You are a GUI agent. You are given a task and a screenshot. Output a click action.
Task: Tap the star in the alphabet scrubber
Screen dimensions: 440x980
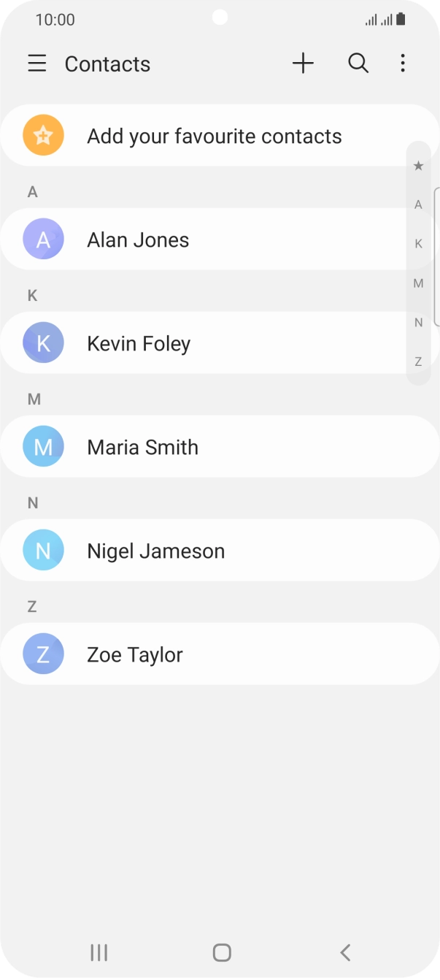[x=418, y=166]
